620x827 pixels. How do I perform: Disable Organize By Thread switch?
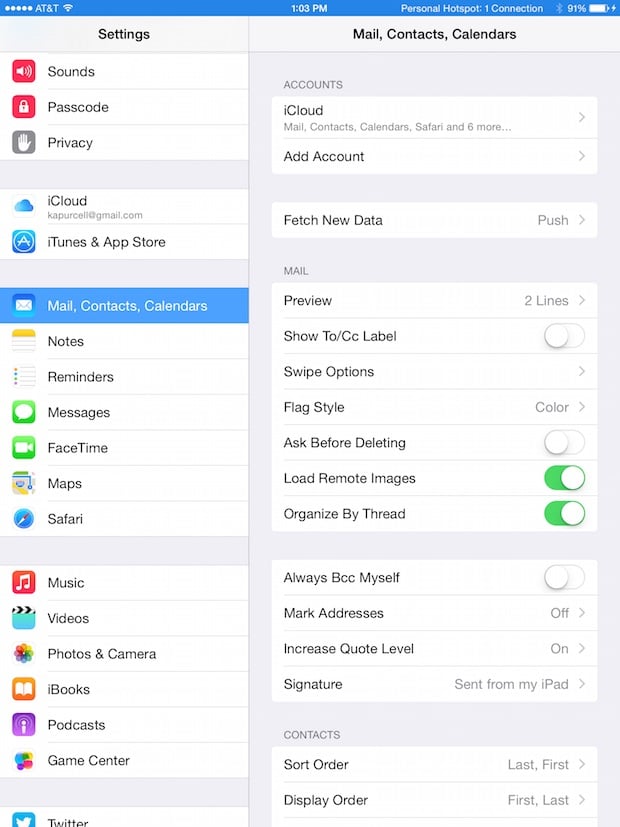564,514
